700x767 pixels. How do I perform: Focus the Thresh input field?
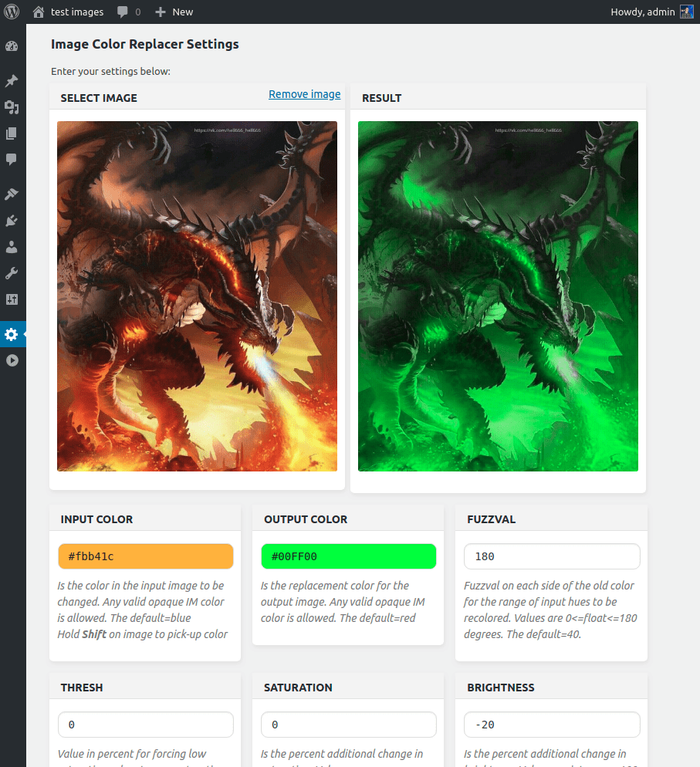coord(146,725)
